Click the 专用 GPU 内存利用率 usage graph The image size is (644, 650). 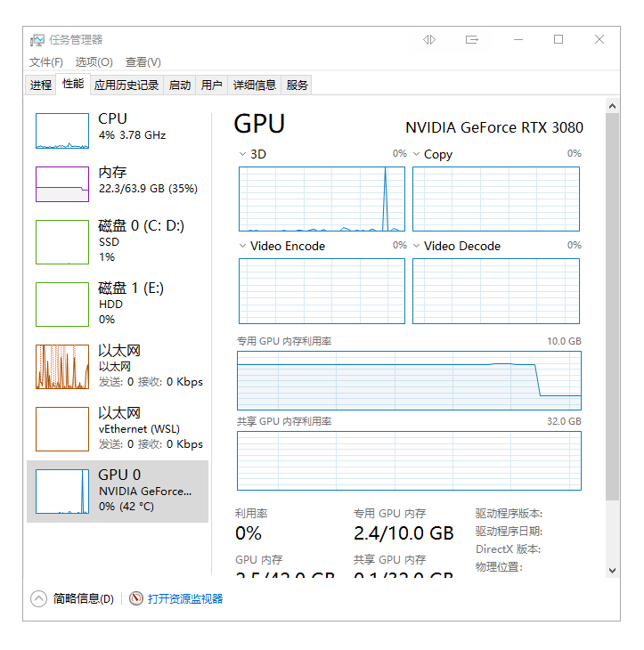[x=409, y=380]
